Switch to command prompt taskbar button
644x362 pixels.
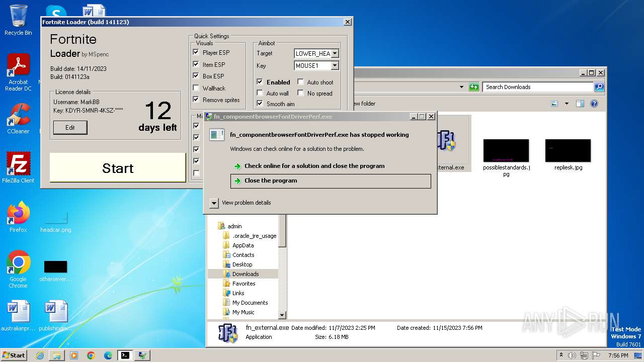click(125, 355)
